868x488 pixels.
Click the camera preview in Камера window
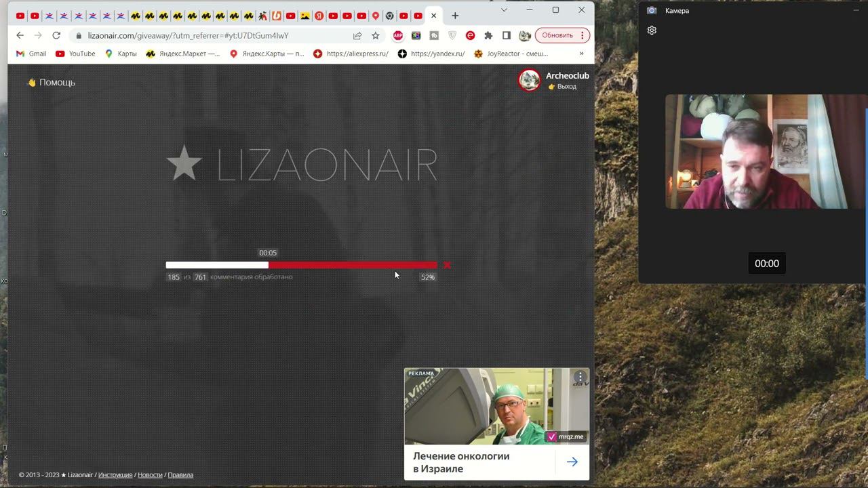click(x=766, y=151)
